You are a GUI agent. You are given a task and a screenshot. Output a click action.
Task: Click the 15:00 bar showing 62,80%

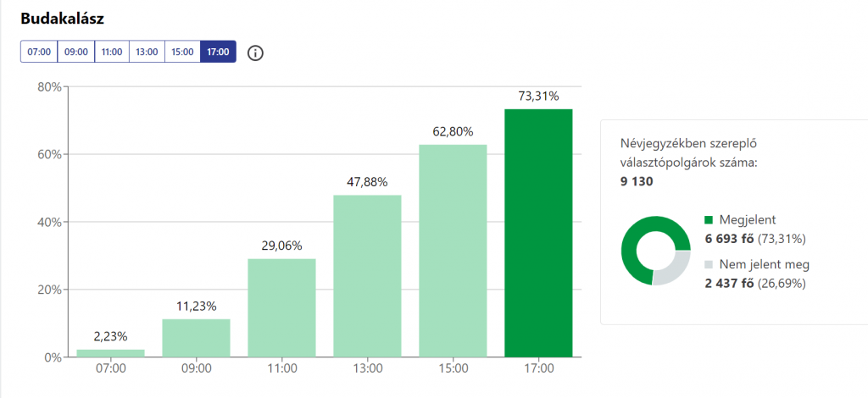pyautogui.click(x=453, y=251)
